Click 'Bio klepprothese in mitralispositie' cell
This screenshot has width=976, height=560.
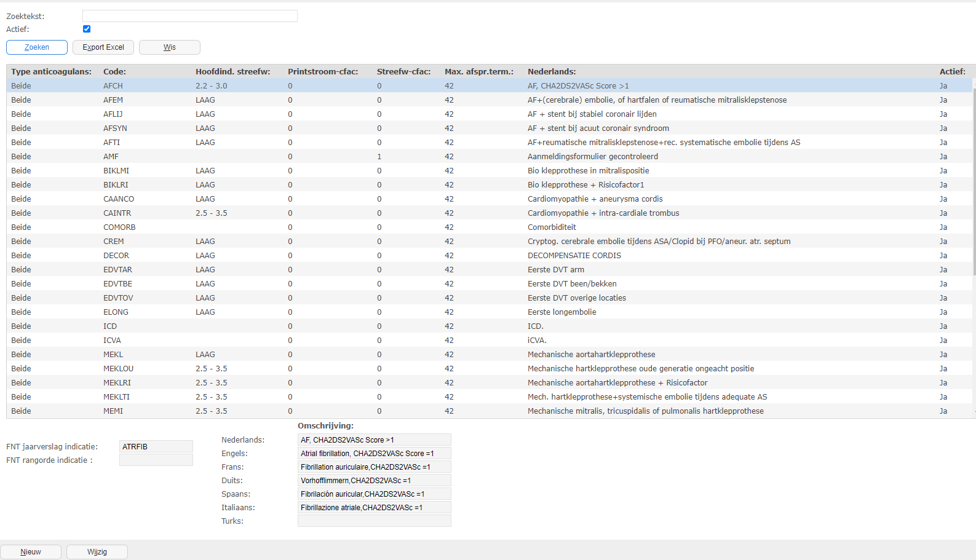tap(589, 171)
